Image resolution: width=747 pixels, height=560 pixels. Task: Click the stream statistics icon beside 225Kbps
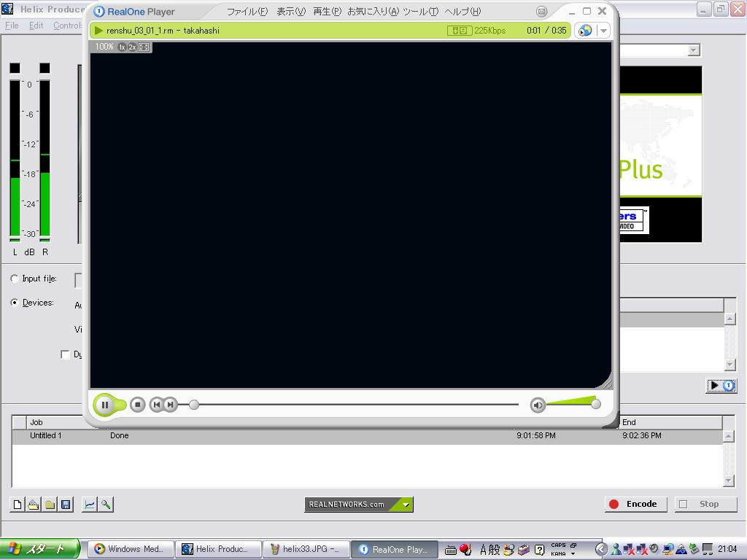(x=460, y=31)
